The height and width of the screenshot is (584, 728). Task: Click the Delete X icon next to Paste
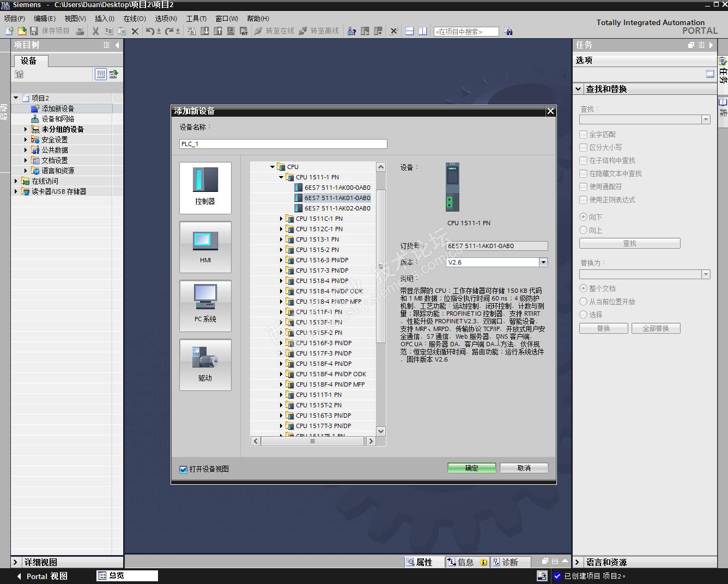click(x=135, y=31)
